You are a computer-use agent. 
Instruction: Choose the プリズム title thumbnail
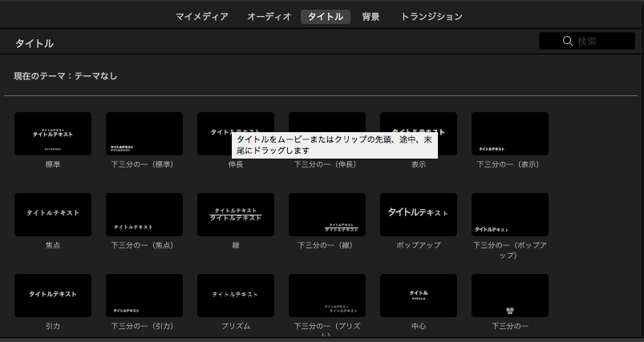(236, 296)
